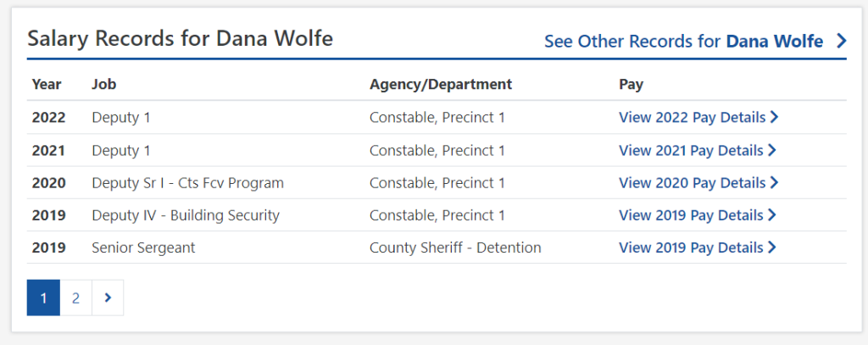This screenshot has height=345, width=868.
Task: Open the View 2020 Pay Details link
Action: 693,183
